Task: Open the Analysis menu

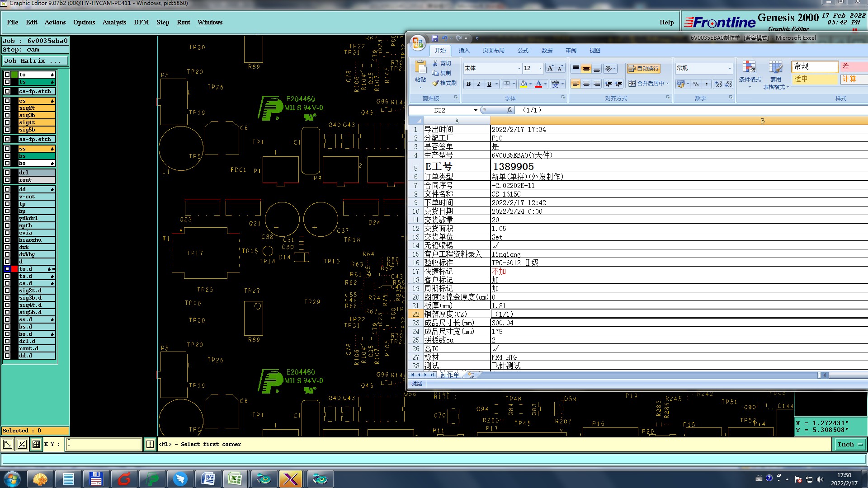Action: coord(114,22)
